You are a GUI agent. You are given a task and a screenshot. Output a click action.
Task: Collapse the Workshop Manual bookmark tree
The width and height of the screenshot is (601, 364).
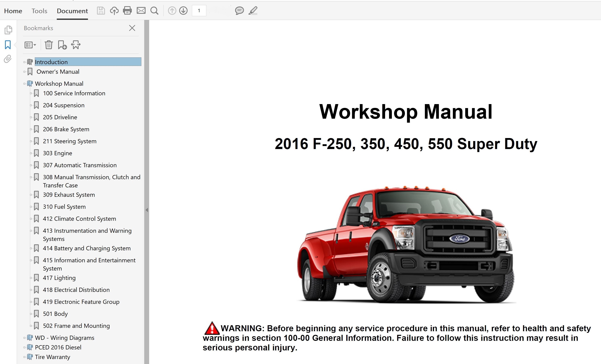24,84
